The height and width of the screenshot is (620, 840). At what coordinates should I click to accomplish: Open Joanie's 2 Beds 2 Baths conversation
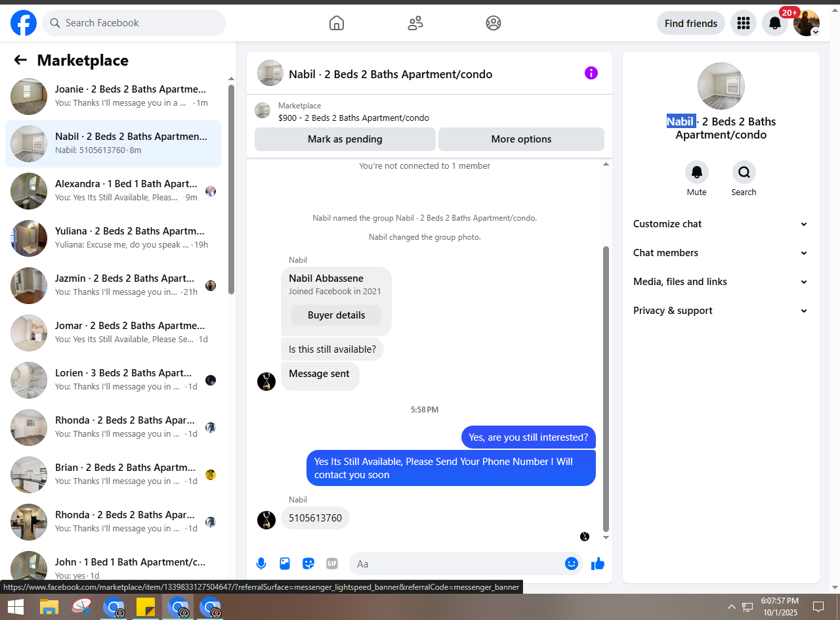coord(113,97)
